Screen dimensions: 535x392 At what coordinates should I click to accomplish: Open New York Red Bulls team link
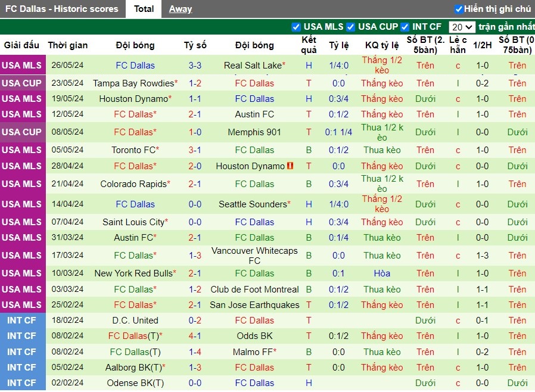(133, 273)
